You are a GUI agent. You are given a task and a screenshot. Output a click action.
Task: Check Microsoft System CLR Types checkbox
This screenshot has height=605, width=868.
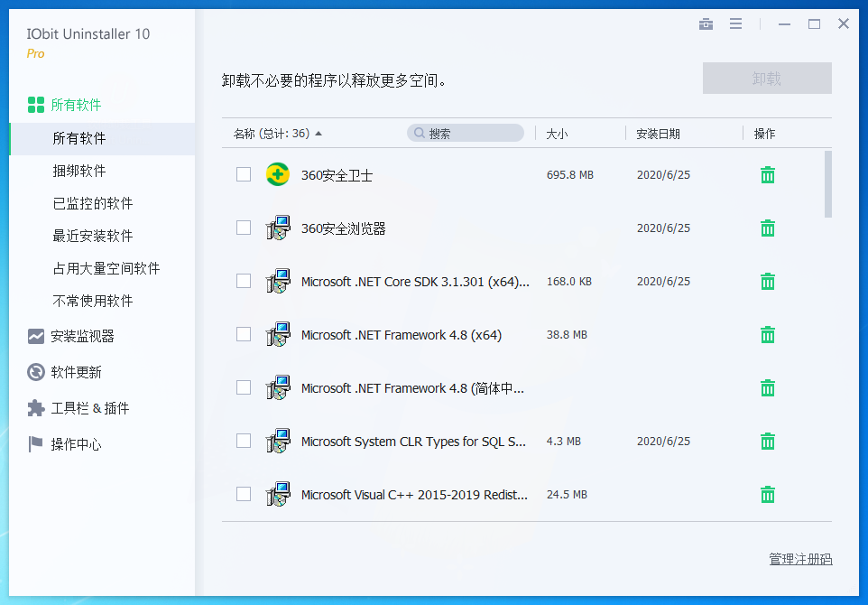(x=244, y=441)
